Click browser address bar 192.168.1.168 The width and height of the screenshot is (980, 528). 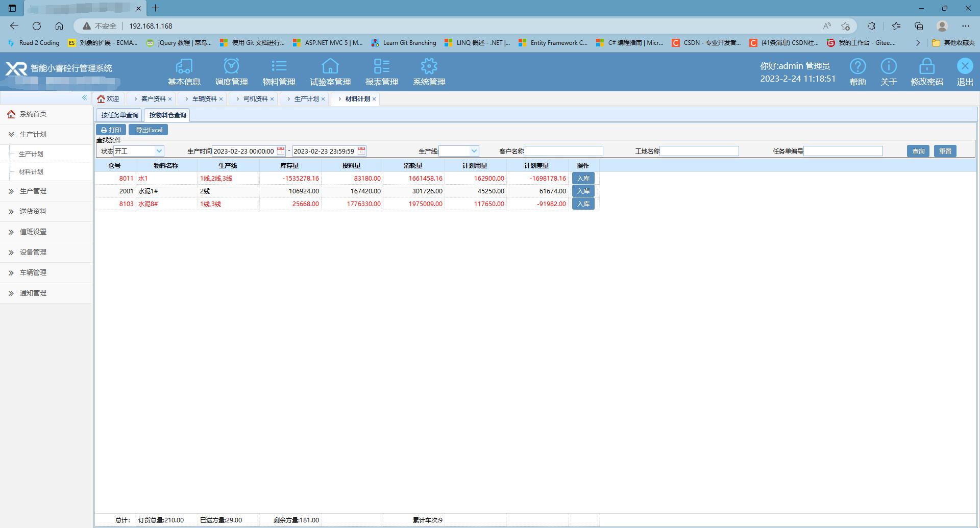click(x=151, y=26)
